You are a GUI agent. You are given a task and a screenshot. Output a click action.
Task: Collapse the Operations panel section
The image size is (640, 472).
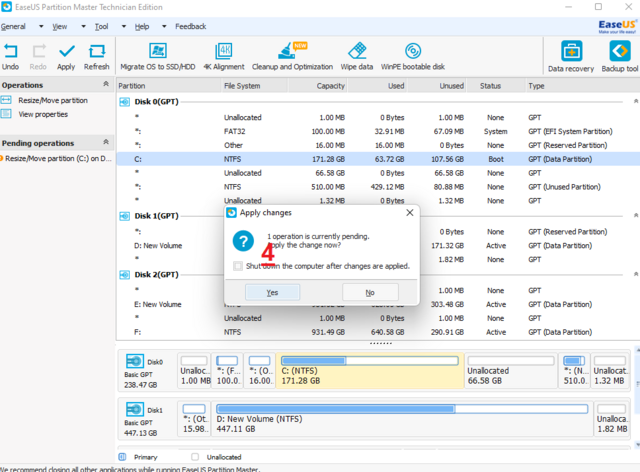tap(106, 85)
